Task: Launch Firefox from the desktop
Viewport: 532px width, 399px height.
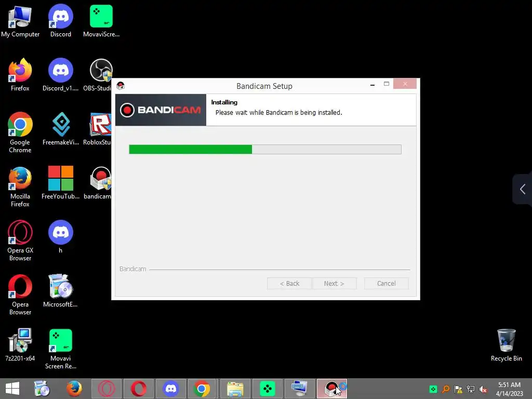Action: pyautogui.click(x=20, y=75)
